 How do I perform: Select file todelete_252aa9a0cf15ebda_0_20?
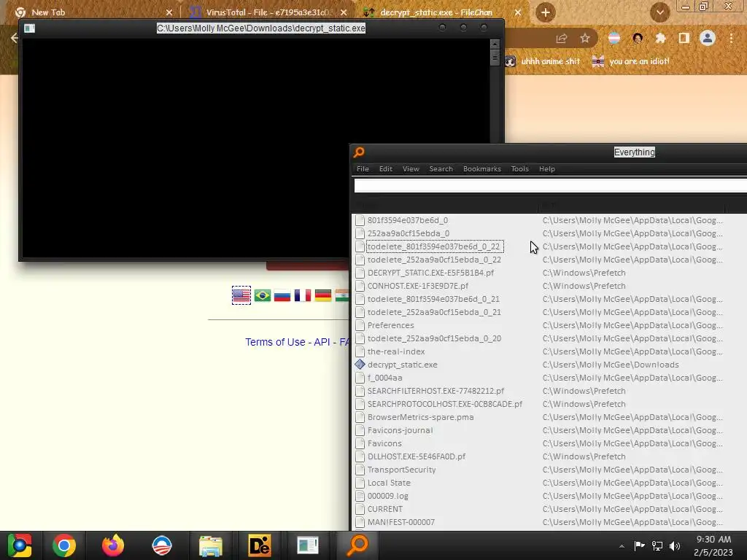pos(434,338)
